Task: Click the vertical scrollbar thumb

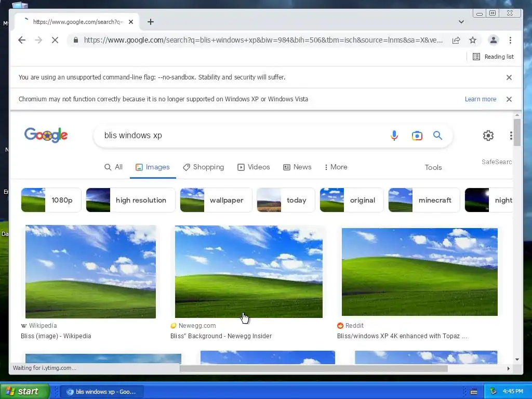Action: [517, 132]
